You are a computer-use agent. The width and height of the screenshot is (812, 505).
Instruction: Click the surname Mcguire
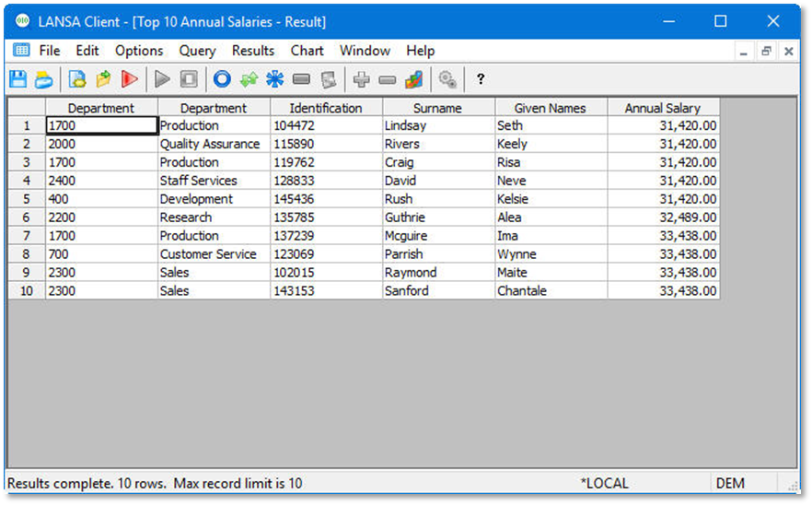pyautogui.click(x=438, y=236)
